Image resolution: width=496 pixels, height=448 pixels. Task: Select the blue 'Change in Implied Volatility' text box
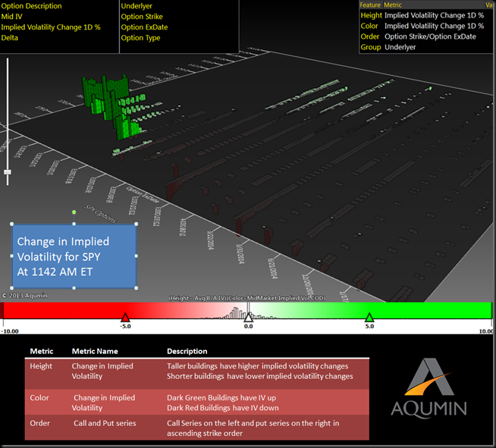[x=74, y=256]
